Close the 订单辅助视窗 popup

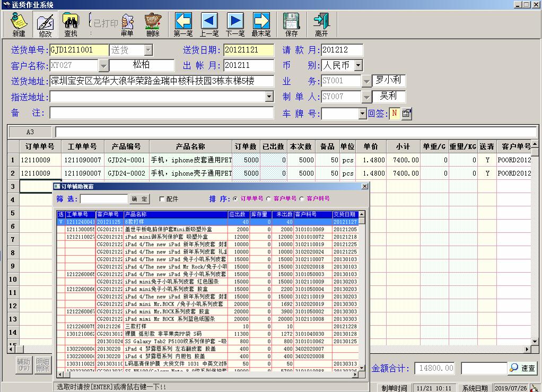click(365, 186)
